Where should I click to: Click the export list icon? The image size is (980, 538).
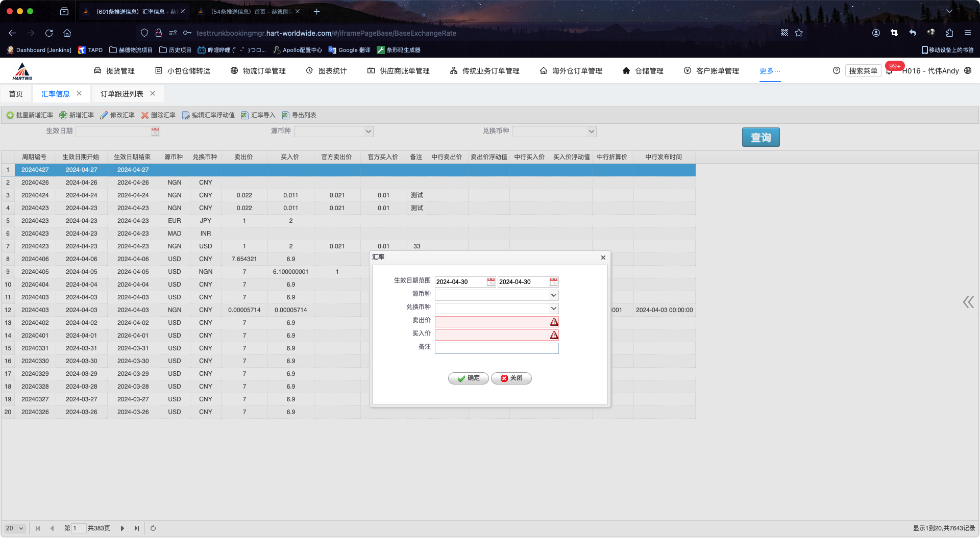pyautogui.click(x=286, y=115)
